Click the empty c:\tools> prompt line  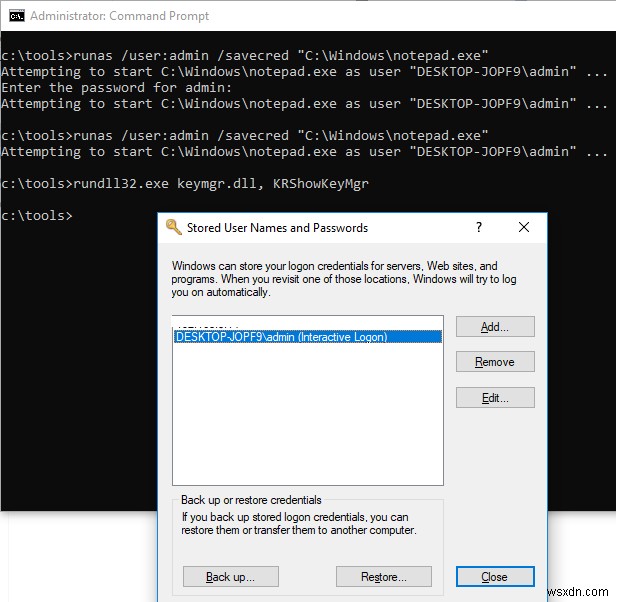(x=37, y=216)
